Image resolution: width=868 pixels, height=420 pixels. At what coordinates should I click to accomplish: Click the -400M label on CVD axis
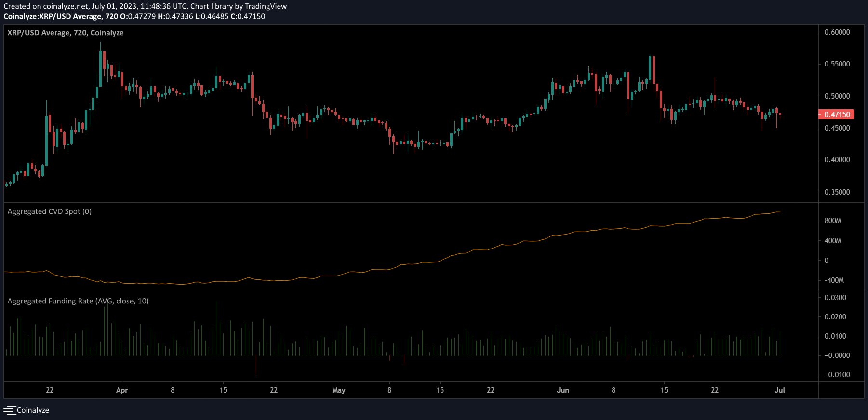coord(834,280)
